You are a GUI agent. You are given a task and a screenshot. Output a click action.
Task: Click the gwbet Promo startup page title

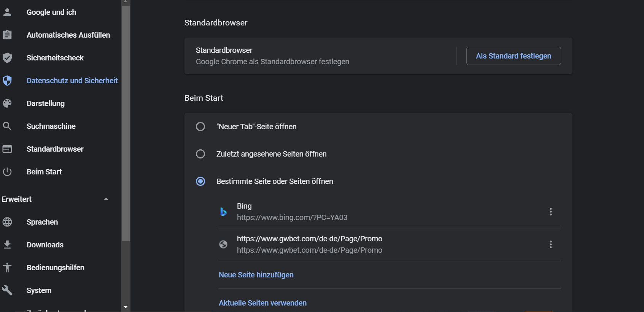click(x=310, y=239)
